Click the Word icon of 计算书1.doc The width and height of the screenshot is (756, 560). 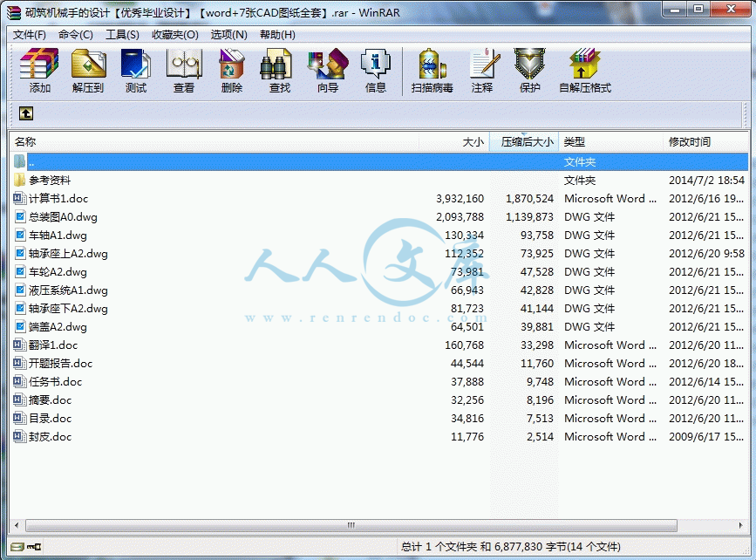[19, 198]
